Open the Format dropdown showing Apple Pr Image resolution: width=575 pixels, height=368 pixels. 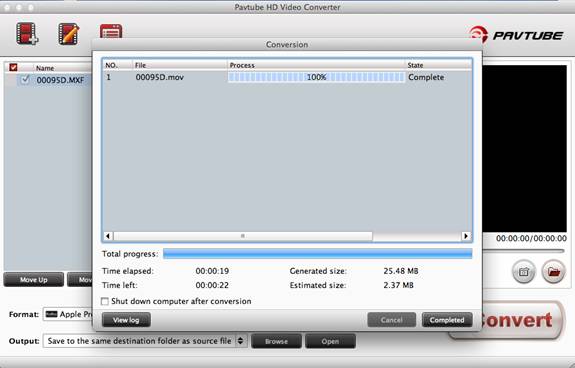(x=68, y=314)
